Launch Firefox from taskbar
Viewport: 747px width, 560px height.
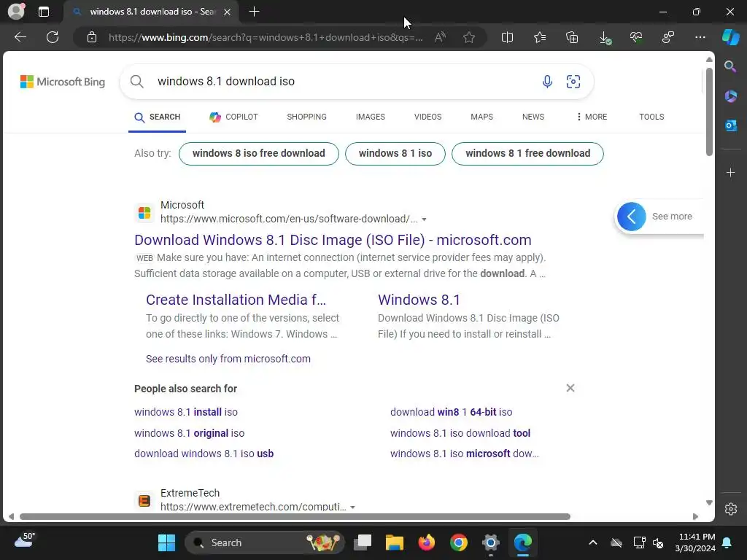426,542
